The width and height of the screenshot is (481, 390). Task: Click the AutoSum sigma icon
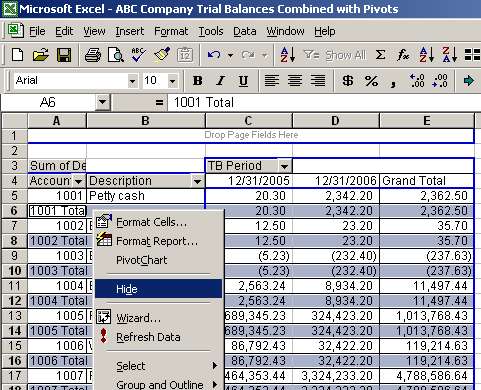coord(380,55)
